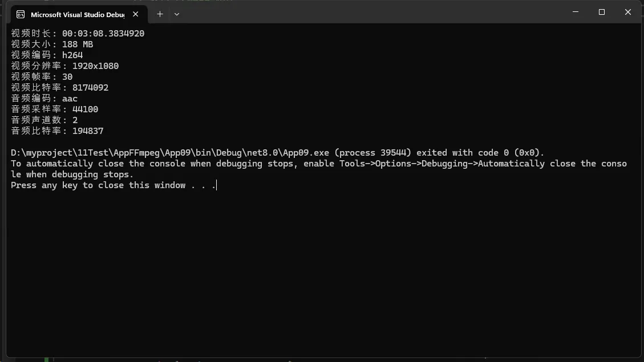644x362 pixels.
Task: Close the debug console window
Action: tap(628, 12)
